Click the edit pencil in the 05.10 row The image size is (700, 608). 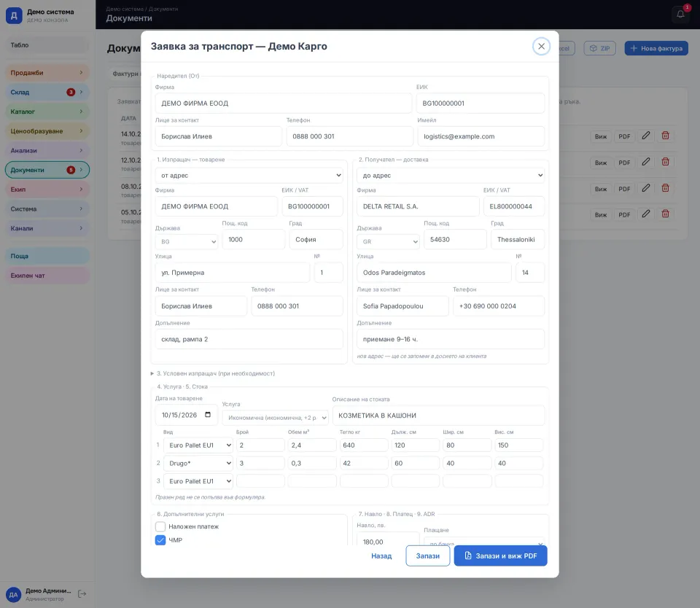(645, 214)
